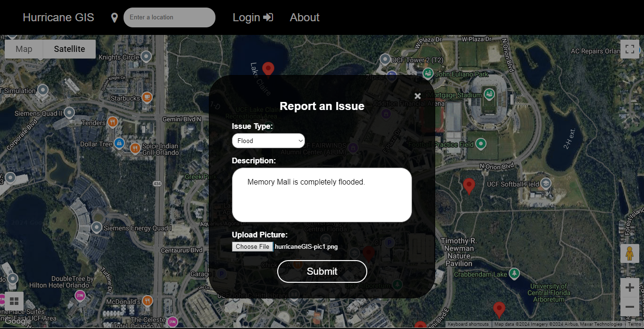The width and height of the screenshot is (644, 329).
Task: Click the hurricaneGIS-pic1.png file name
Action: pos(306,246)
